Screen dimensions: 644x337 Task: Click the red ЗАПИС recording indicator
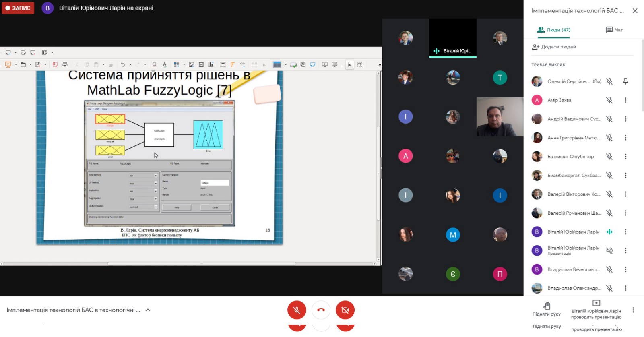[18, 8]
